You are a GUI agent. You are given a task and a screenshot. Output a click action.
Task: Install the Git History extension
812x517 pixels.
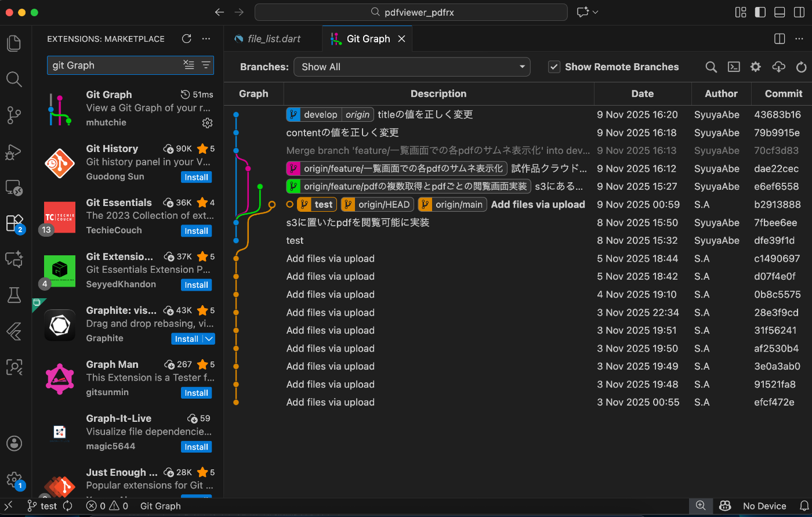point(196,177)
